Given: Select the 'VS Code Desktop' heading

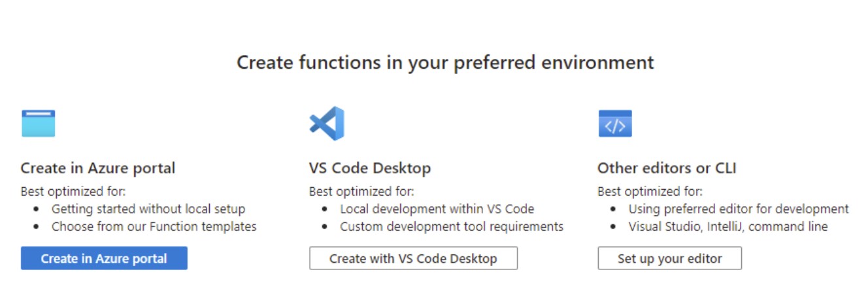Looking at the screenshot, I should [370, 168].
